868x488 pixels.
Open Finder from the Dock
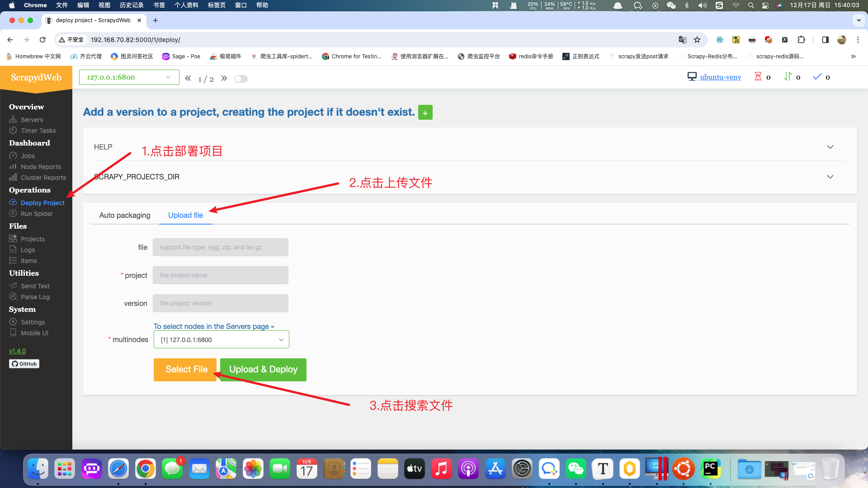coord(38,469)
